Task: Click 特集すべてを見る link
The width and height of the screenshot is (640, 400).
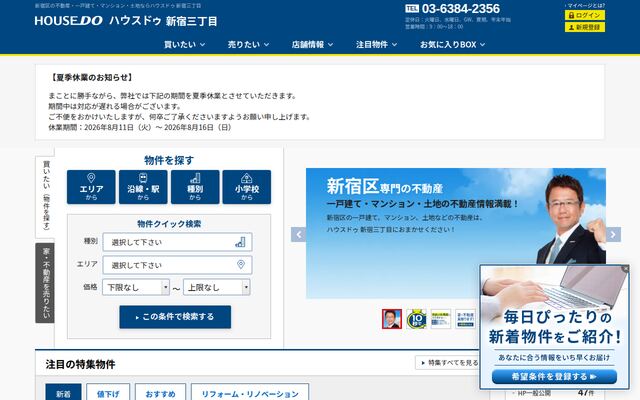Action: tap(449, 362)
